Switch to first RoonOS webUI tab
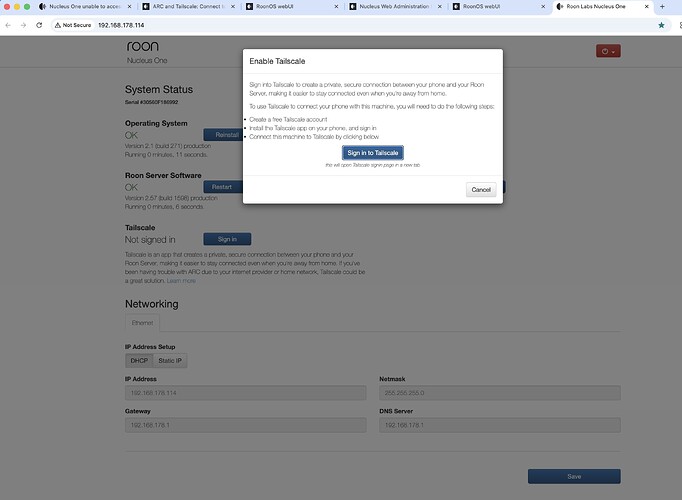 pos(291,7)
